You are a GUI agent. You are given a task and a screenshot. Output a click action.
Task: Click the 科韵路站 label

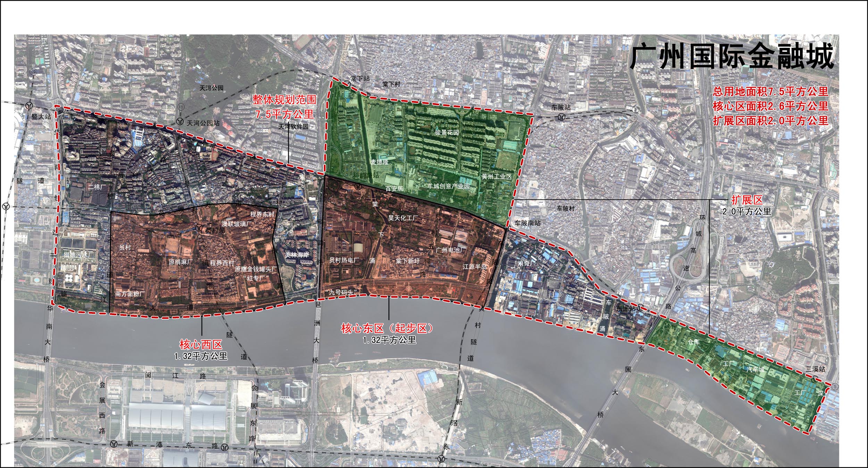tap(366, 175)
